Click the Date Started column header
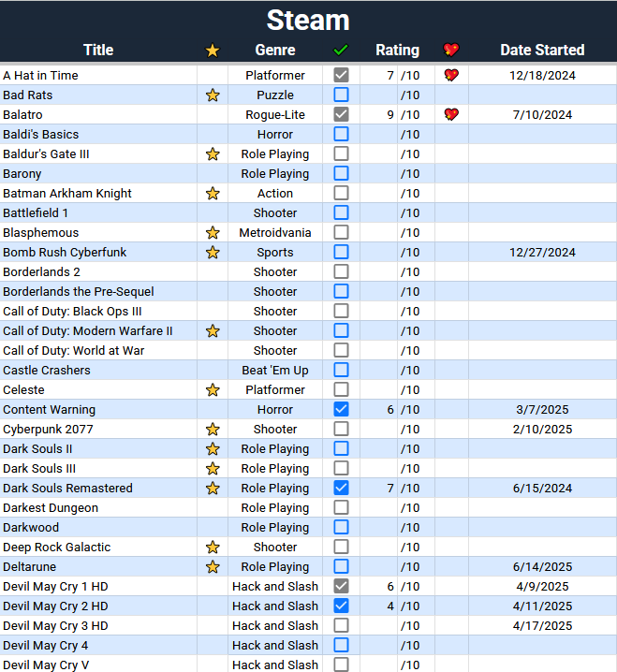This screenshot has width=617, height=672. click(542, 50)
